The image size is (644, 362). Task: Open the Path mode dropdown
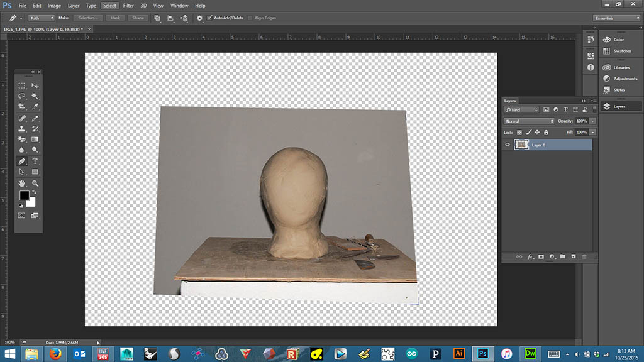(x=42, y=18)
